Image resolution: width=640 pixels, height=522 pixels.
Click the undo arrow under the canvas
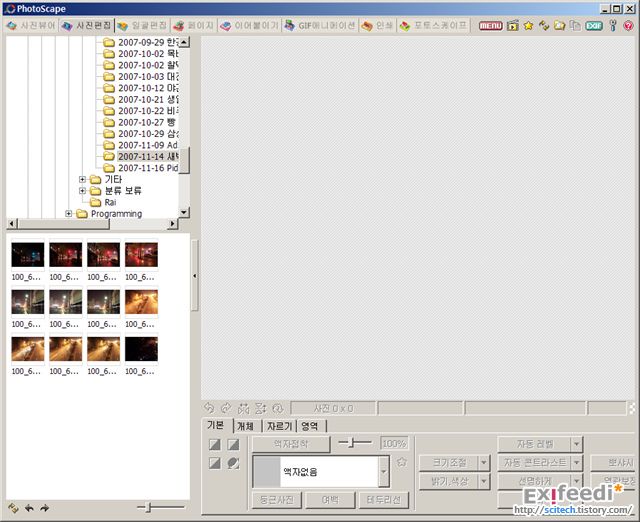coord(209,408)
